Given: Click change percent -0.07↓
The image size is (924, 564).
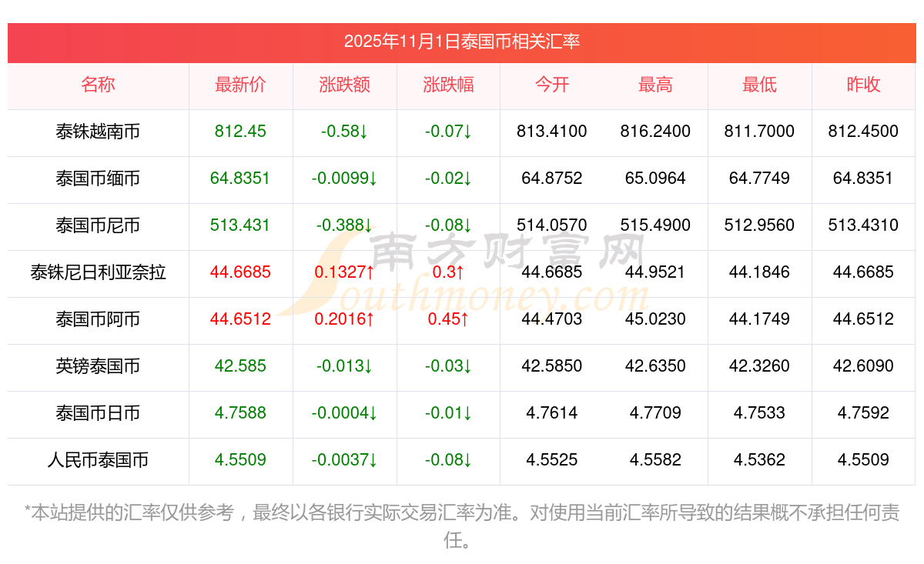Looking at the screenshot, I should (448, 132).
